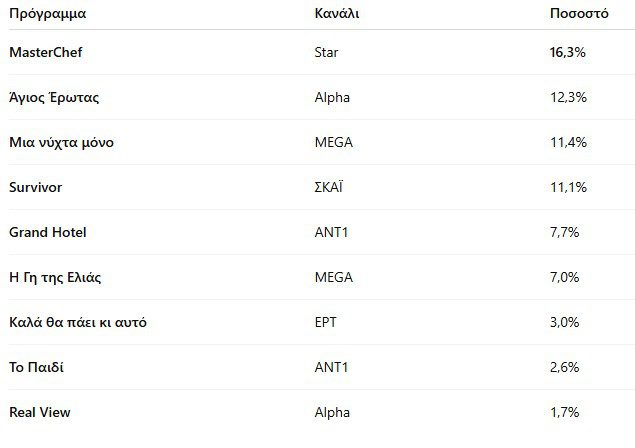Select the 7,7% percentage value
The image size is (635, 448).
tap(565, 232)
